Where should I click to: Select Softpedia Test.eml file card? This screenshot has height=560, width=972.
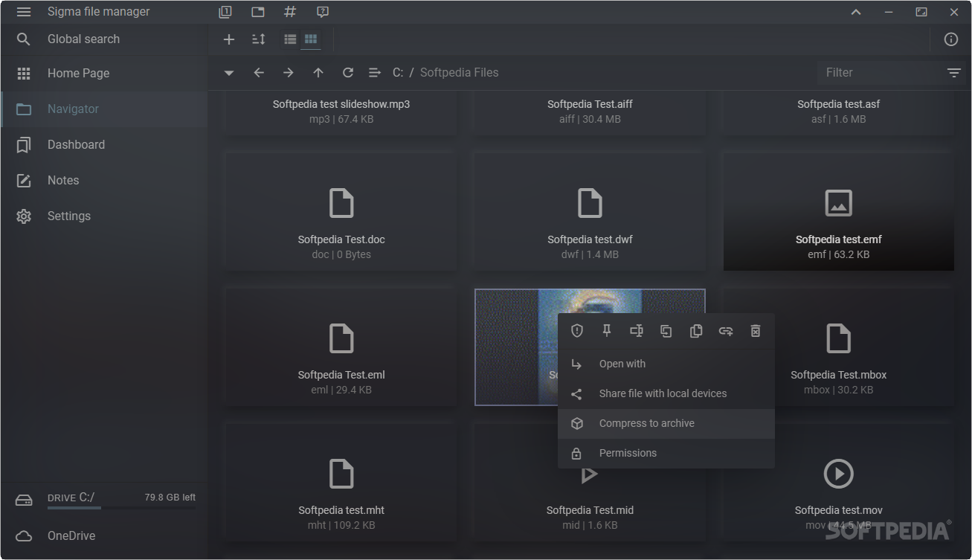pos(341,347)
